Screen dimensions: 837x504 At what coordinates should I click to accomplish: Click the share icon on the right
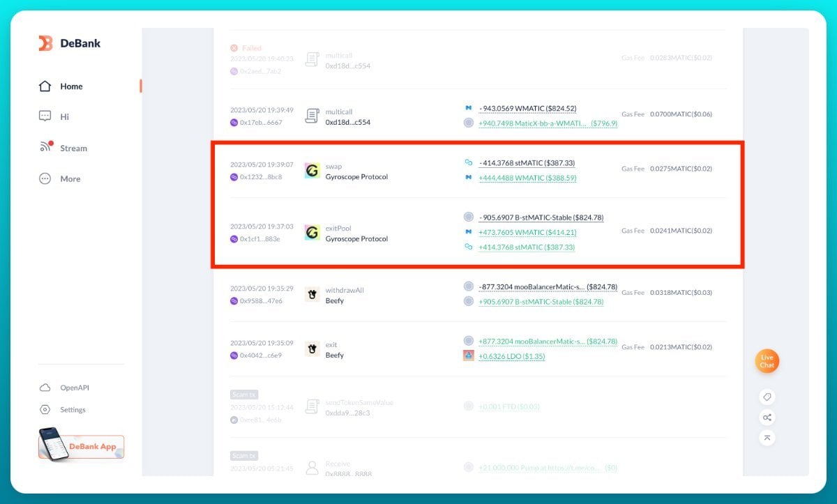pos(767,418)
